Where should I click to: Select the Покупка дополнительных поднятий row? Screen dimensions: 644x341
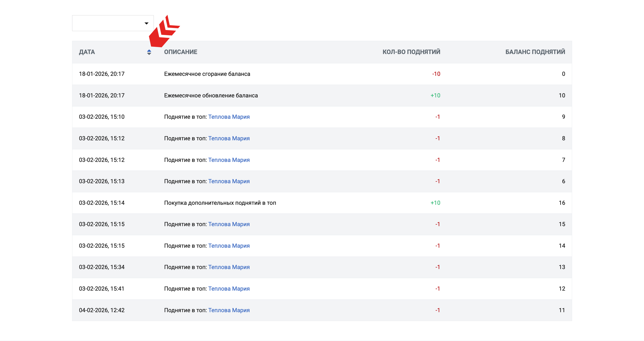pyautogui.click(x=220, y=203)
